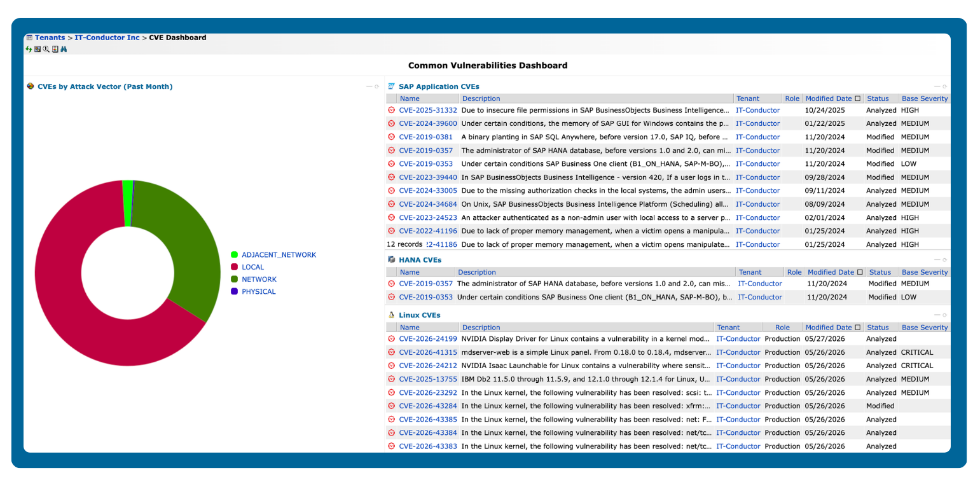The image size is (980, 489).
Task: Click the red alert icon for CVE-2024-33005
Action: [x=392, y=191]
